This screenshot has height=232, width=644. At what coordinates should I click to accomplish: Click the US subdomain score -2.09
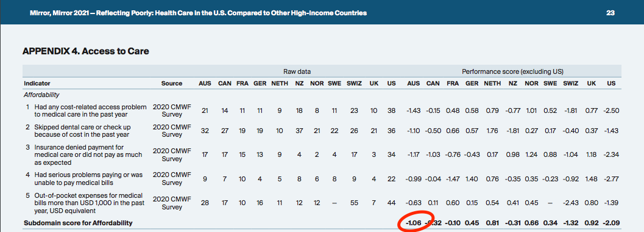610,223
